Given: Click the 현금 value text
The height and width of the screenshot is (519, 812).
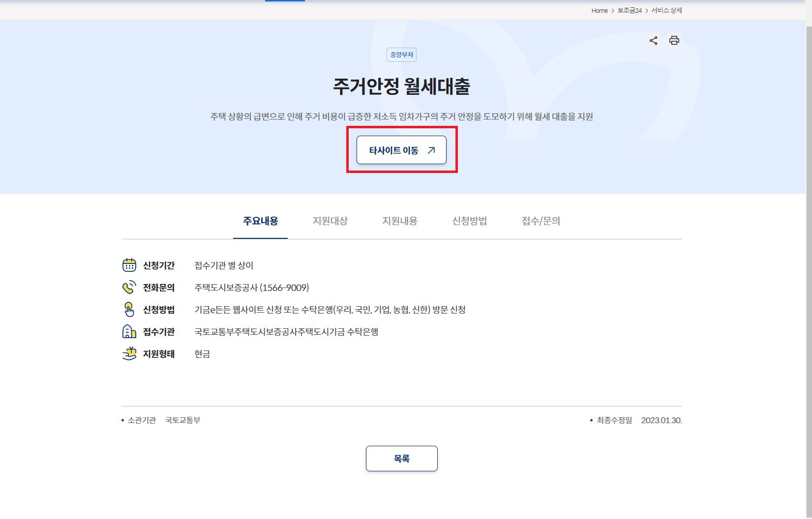Looking at the screenshot, I should 202,354.
